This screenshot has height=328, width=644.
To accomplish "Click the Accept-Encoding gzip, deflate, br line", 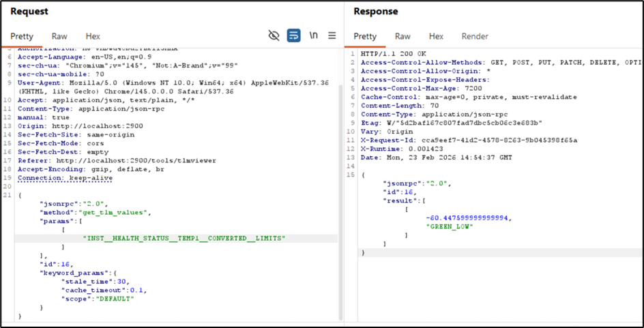I will click(x=91, y=169).
